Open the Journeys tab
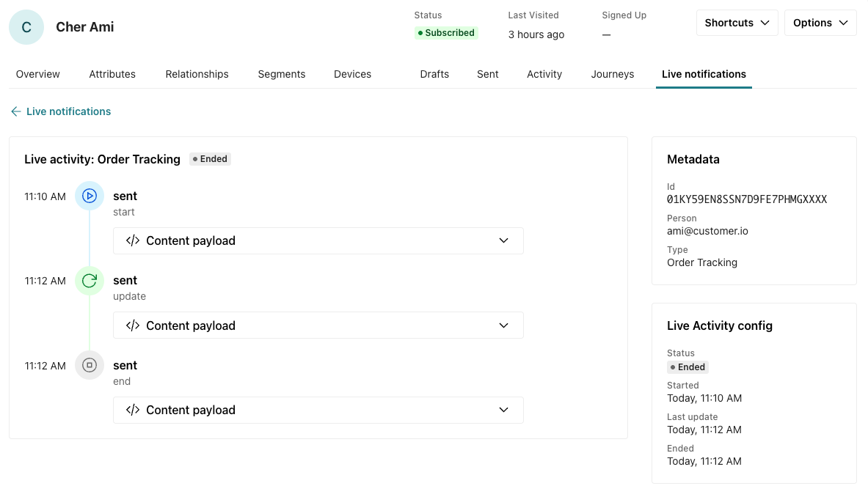 613,74
